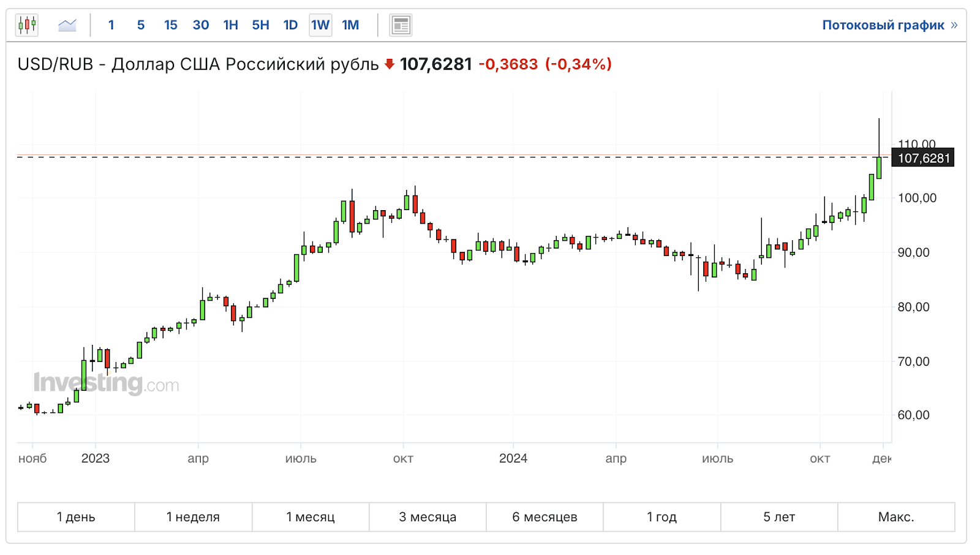Select the 1D interval
The image size is (980, 555).
(x=290, y=25)
